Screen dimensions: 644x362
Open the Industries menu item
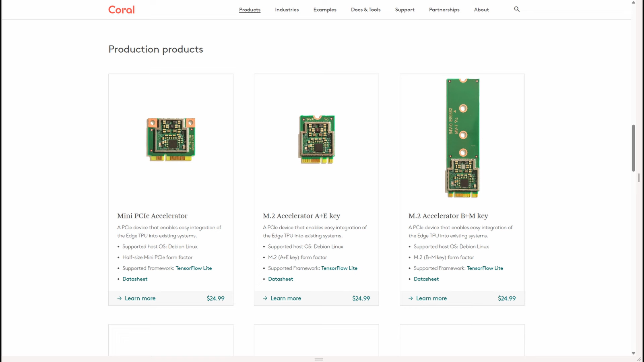point(287,10)
